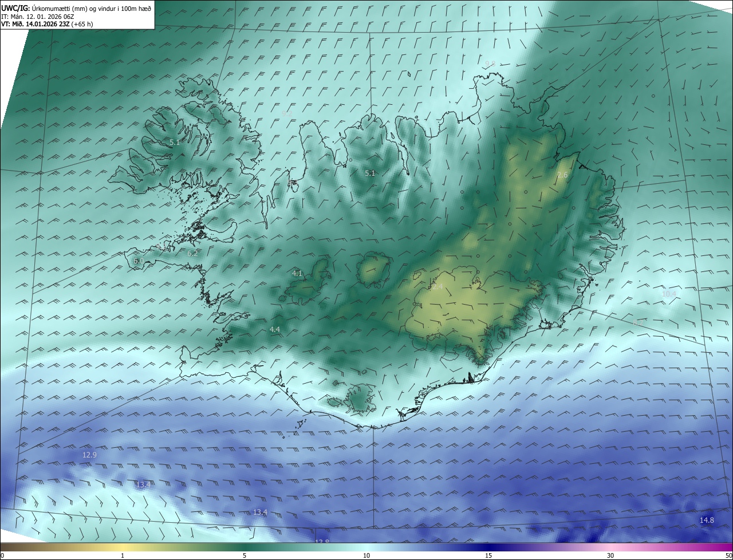Click the '10.4' value label on the map
The height and width of the screenshot is (560, 733).
click(x=669, y=294)
